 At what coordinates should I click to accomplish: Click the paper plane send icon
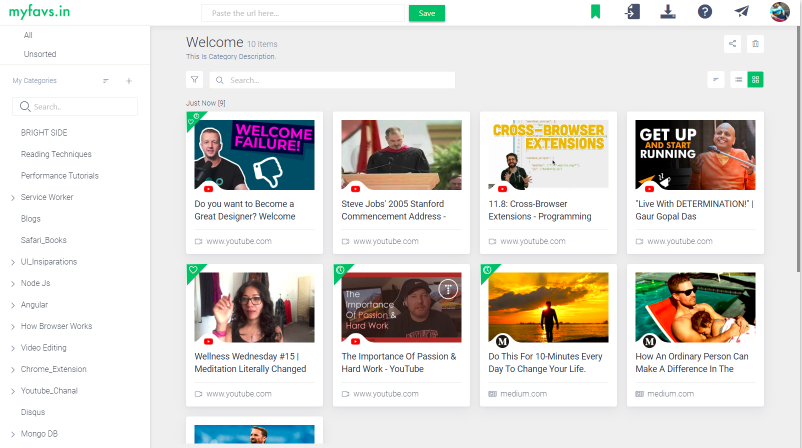pyautogui.click(x=742, y=12)
